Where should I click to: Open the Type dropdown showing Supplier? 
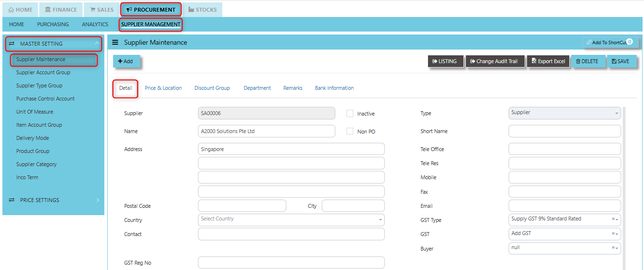click(564, 113)
